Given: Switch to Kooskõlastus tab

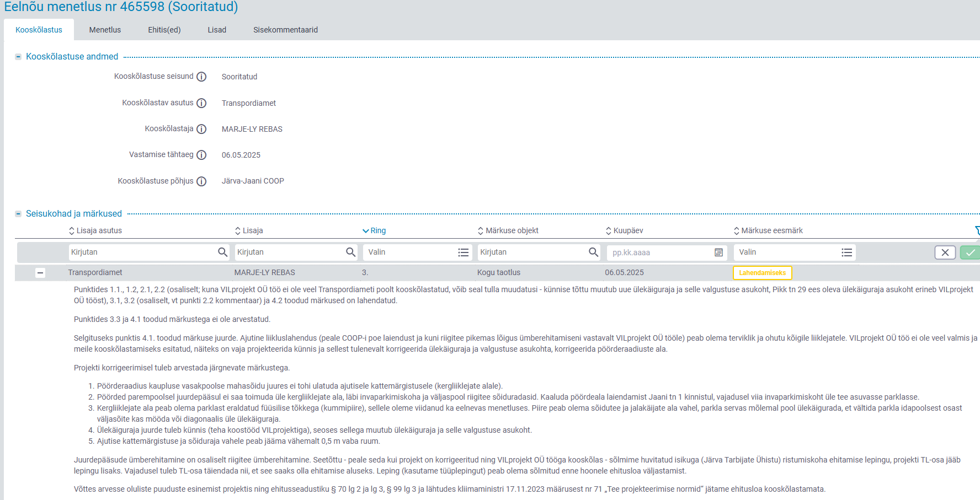Looking at the screenshot, I should coord(39,30).
